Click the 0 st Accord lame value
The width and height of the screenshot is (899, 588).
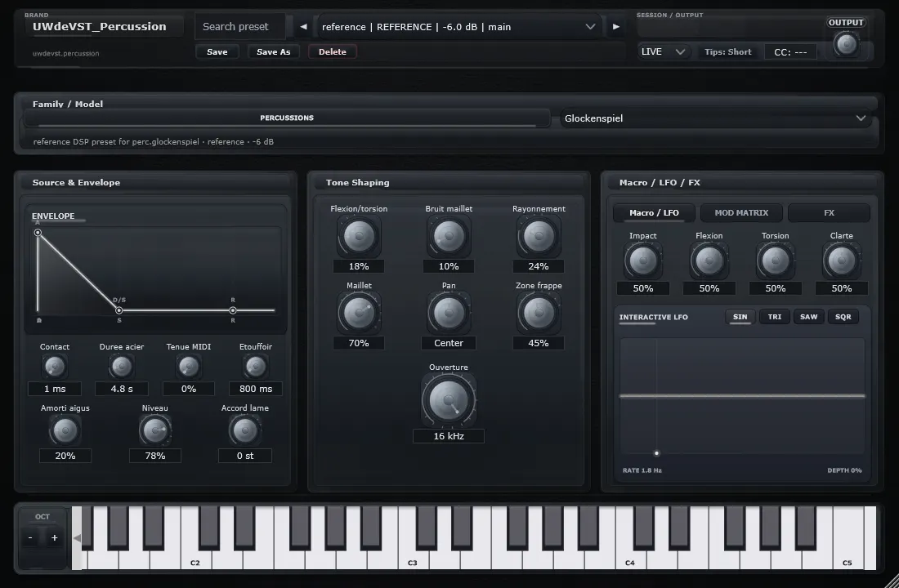(245, 456)
